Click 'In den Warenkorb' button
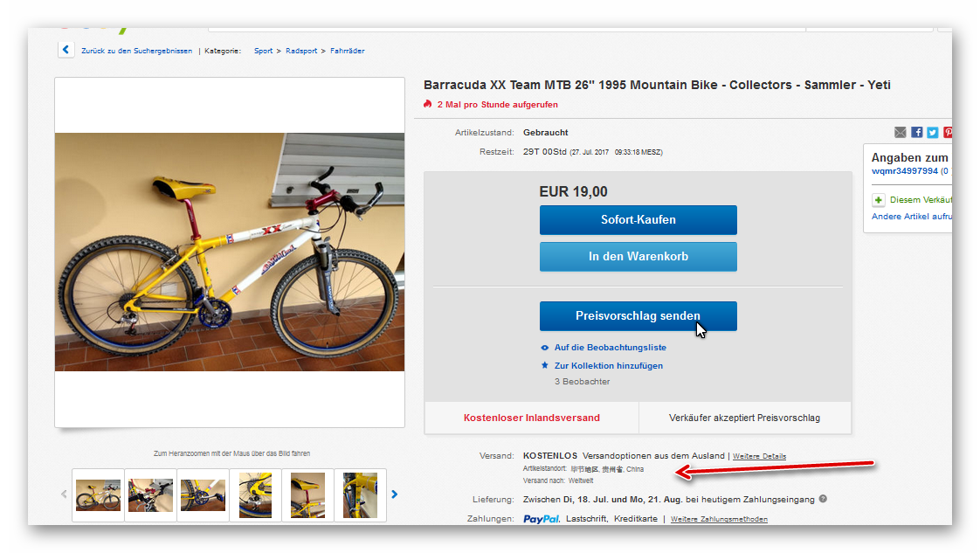980x553 pixels. click(x=638, y=257)
